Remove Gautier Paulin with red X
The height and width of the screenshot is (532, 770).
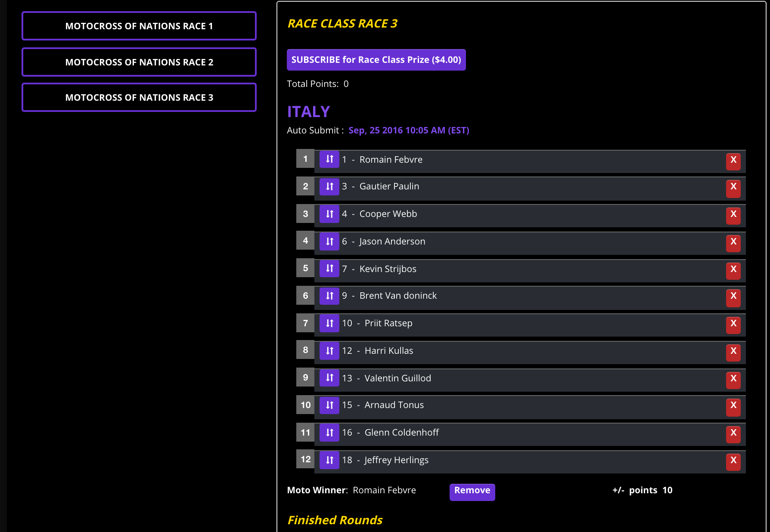733,187
